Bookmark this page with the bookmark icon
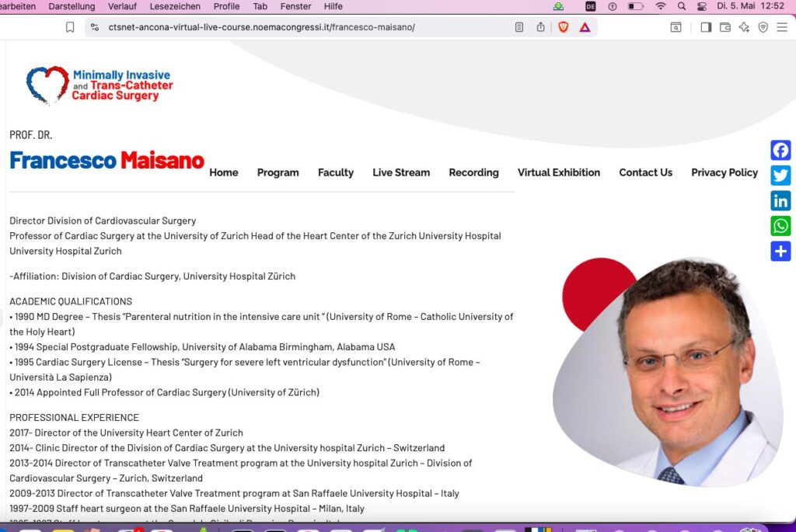The image size is (796, 532). point(70,27)
